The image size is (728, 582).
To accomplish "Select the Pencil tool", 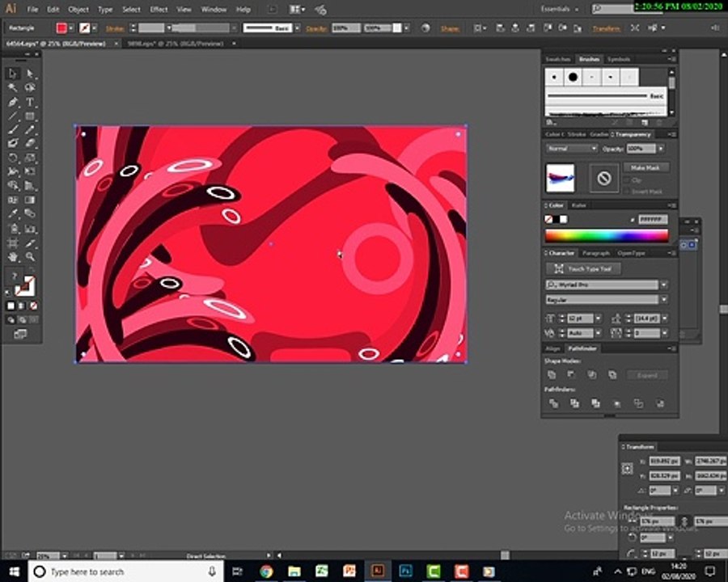I will 30,130.
